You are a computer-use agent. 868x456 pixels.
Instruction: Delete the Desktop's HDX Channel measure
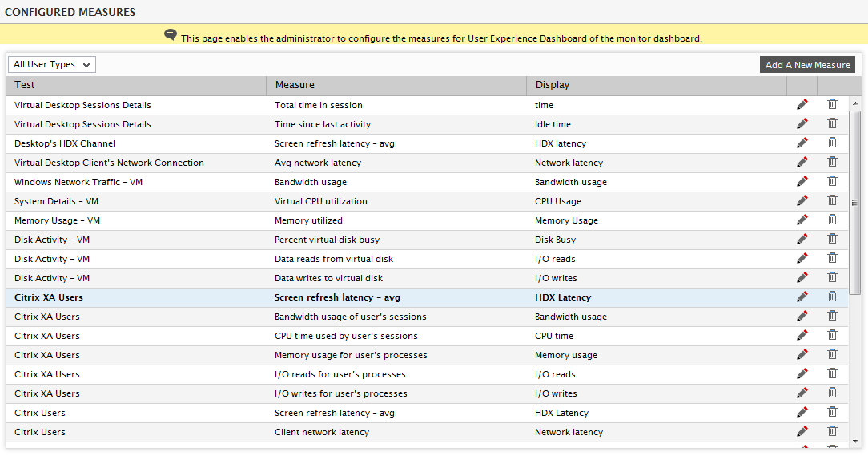[x=832, y=143]
